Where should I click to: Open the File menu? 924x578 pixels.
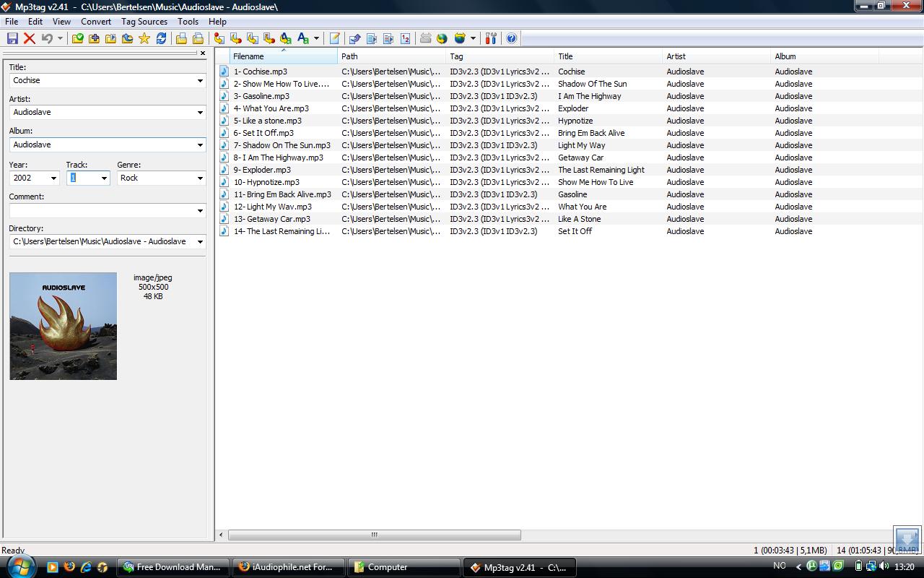pos(12,22)
